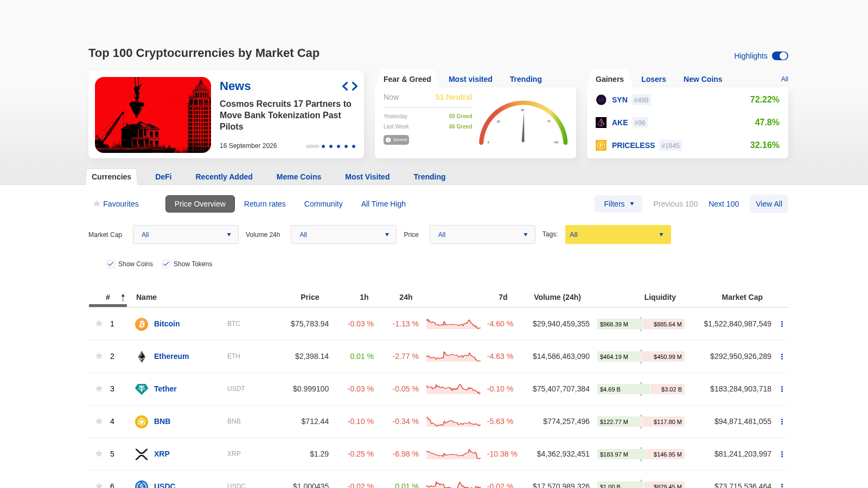Open the Cosmos Recruits 17 Partners headline
The width and height of the screenshot is (868, 488).
click(285, 115)
